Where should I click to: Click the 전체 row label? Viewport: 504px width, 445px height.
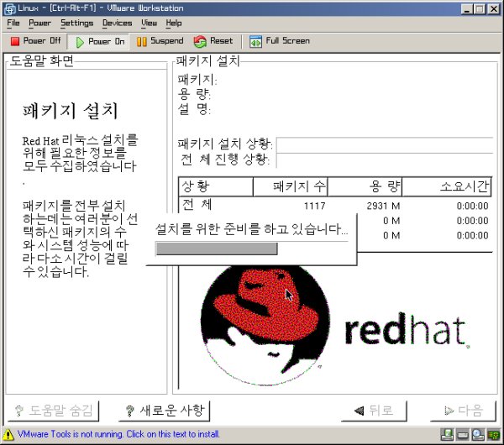click(197, 205)
